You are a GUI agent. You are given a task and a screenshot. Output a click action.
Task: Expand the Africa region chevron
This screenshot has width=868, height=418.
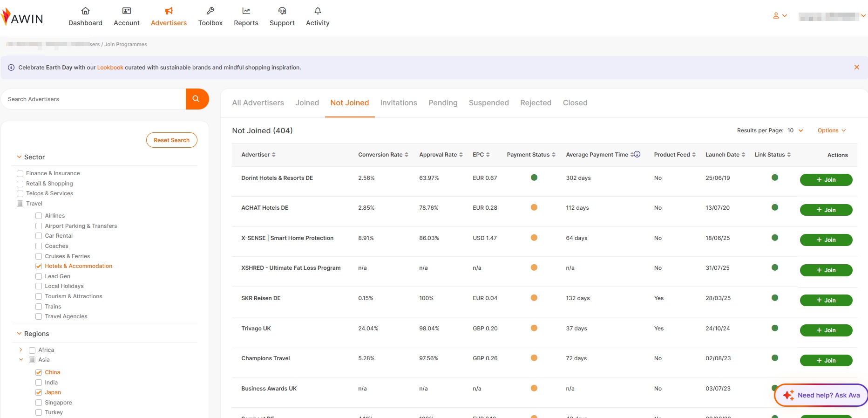point(21,350)
